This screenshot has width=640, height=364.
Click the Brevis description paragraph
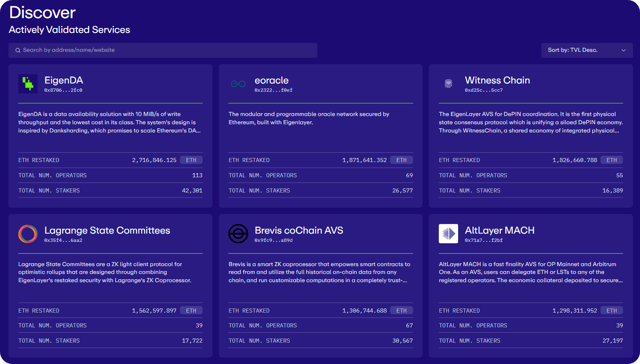point(319,272)
